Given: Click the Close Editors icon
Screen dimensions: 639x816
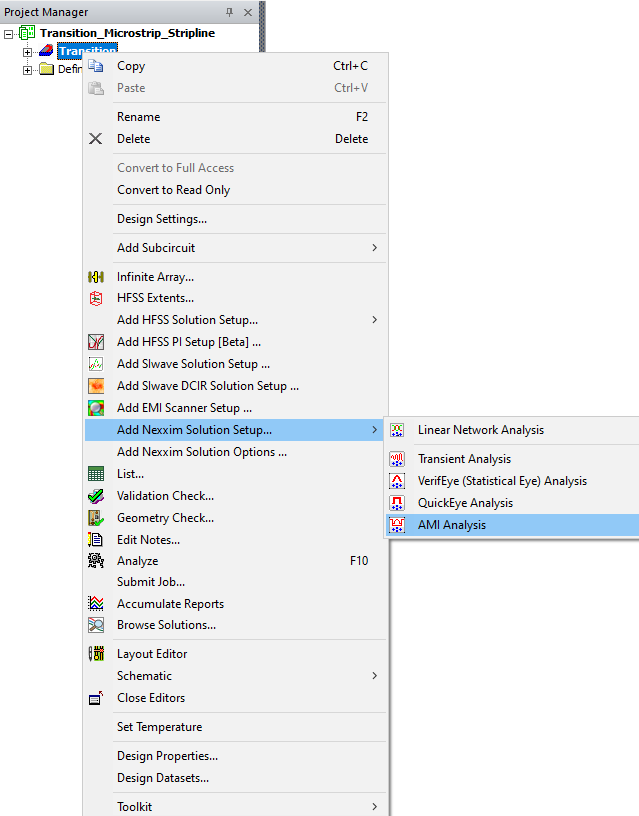Looking at the screenshot, I should tap(96, 698).
